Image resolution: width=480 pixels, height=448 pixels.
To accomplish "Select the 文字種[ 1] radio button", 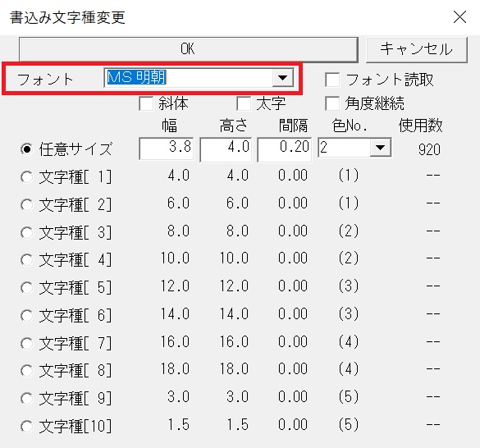I will (x=26, y=177).
